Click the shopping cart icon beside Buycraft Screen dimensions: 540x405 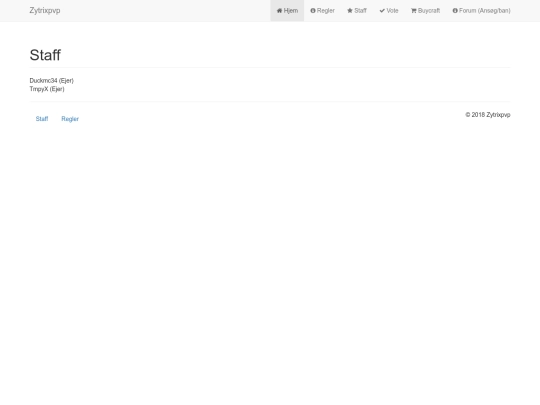coord(414,11)
